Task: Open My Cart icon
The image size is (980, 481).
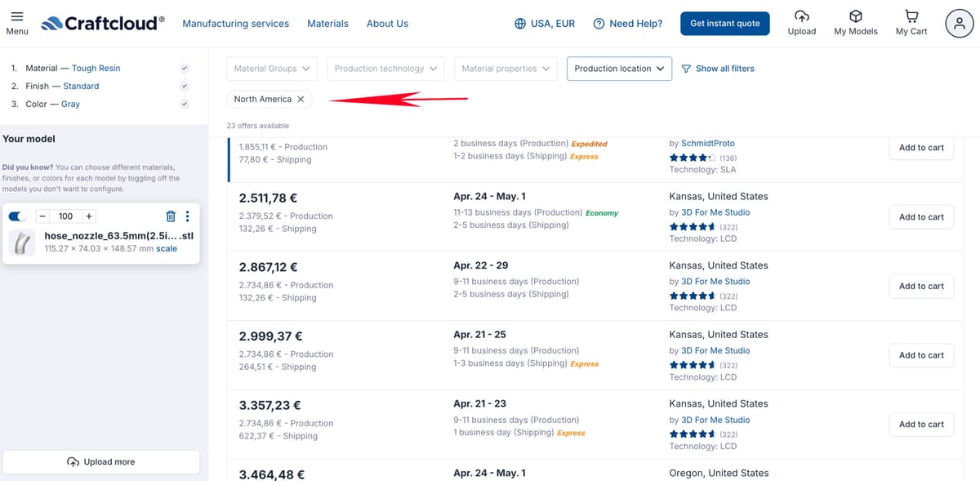Action: [911, 16]
